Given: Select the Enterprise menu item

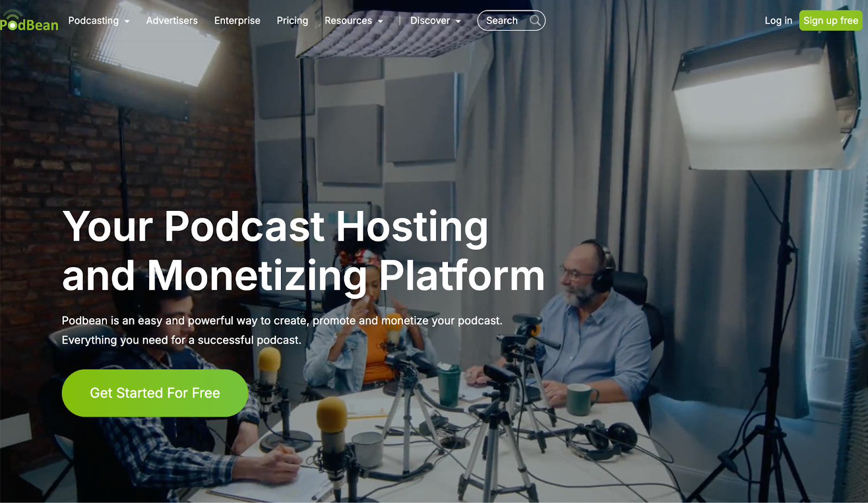Looking at the screenshot, I should [x=237, y=21].
